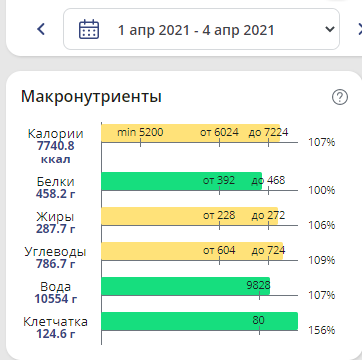This screenshot has width=362, height=360.
Task: Click the green Вода progress bar
Action: tap(186, 286)
